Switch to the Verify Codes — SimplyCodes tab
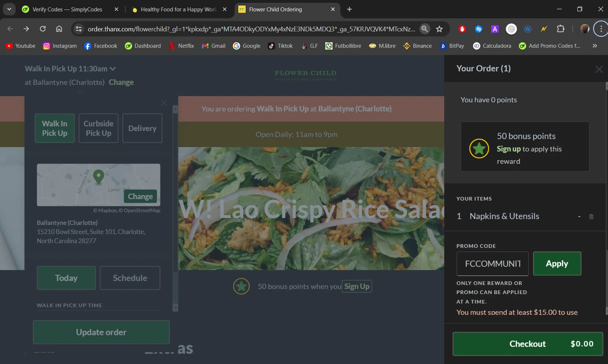The width and height of the screenshot is (608, 364). (x=67, y=9)
